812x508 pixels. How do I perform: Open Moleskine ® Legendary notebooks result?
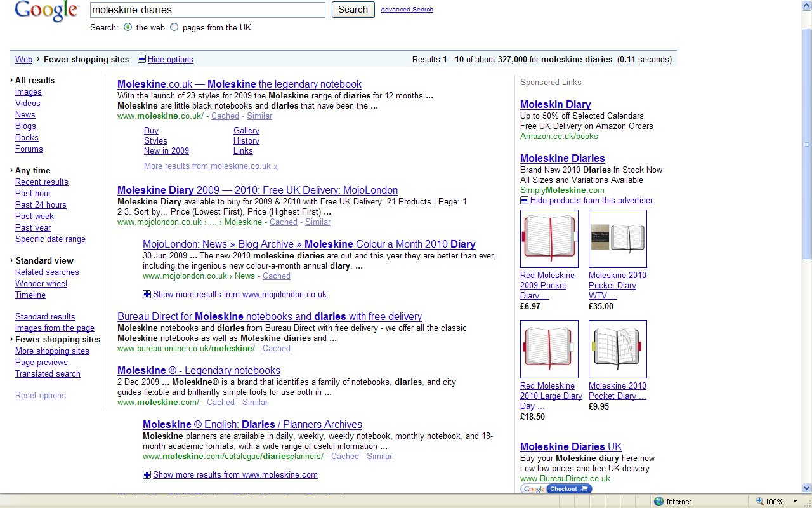pos(199,370)
